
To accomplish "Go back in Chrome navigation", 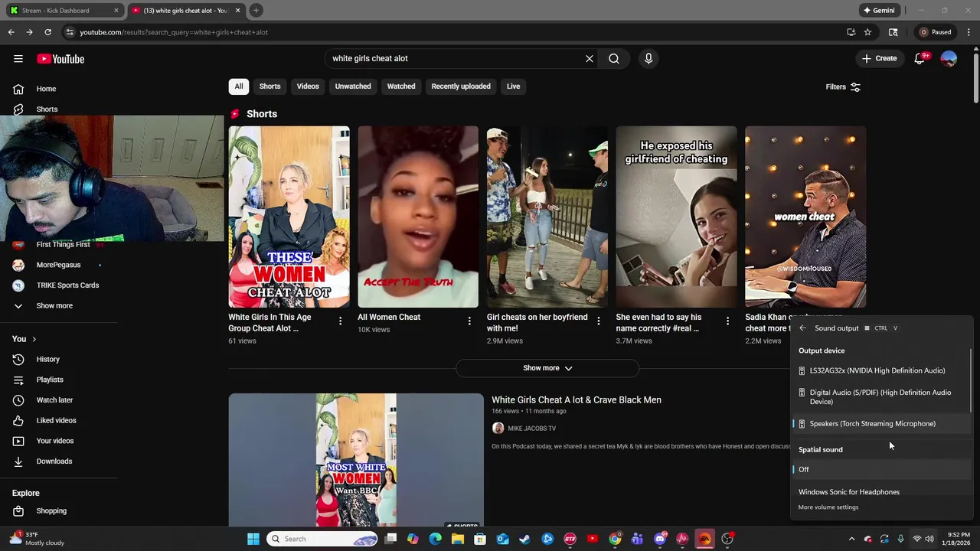I will [11, 32].
